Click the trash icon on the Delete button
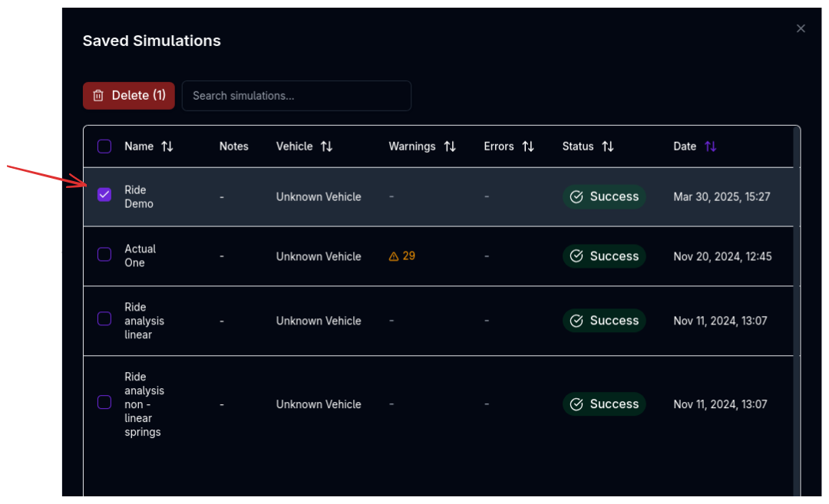Viewport: 829px width, 504px height. click(x=97, y=95)
